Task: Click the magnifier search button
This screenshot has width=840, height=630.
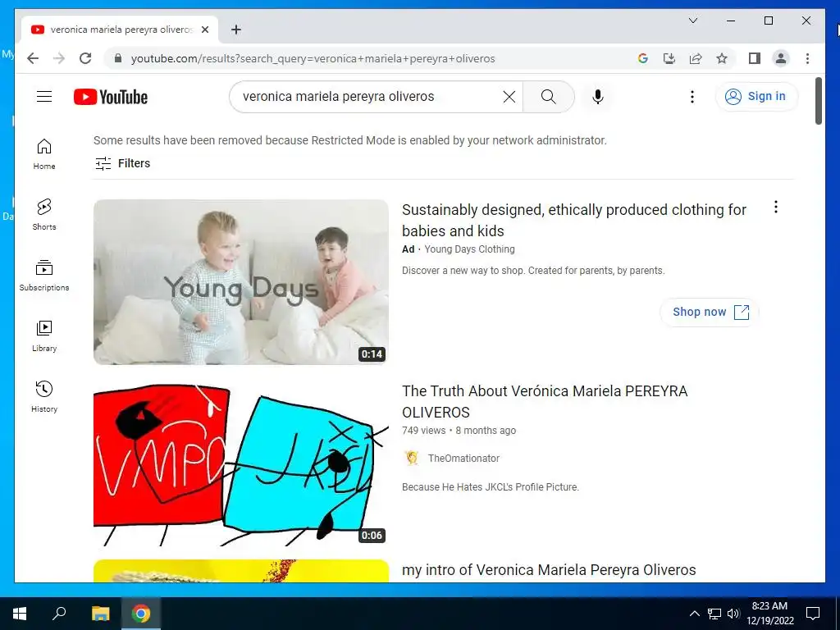Action: pos(548,97)
